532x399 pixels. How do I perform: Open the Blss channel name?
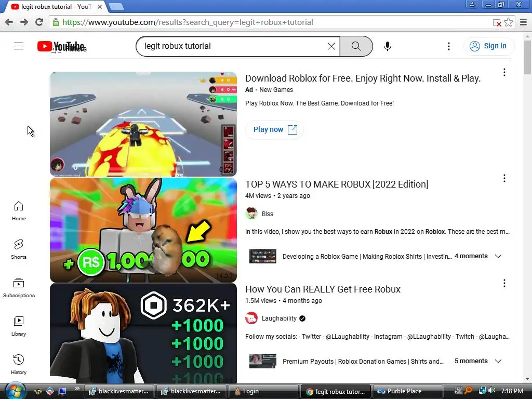pyautogui.click(x=268, y=214)
